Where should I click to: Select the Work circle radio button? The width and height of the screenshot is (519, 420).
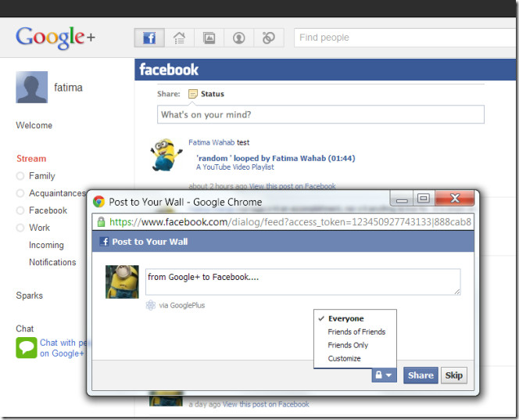click(20, 228)
